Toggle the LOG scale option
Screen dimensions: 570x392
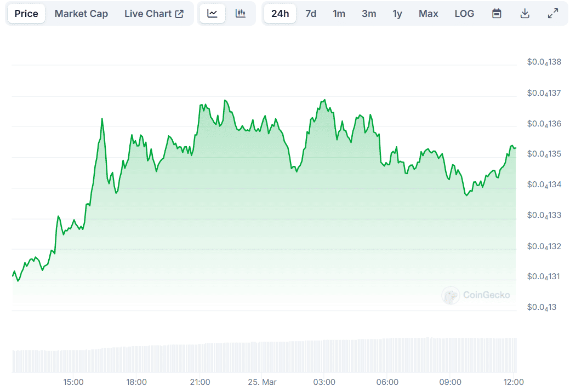tap(464, 14)
